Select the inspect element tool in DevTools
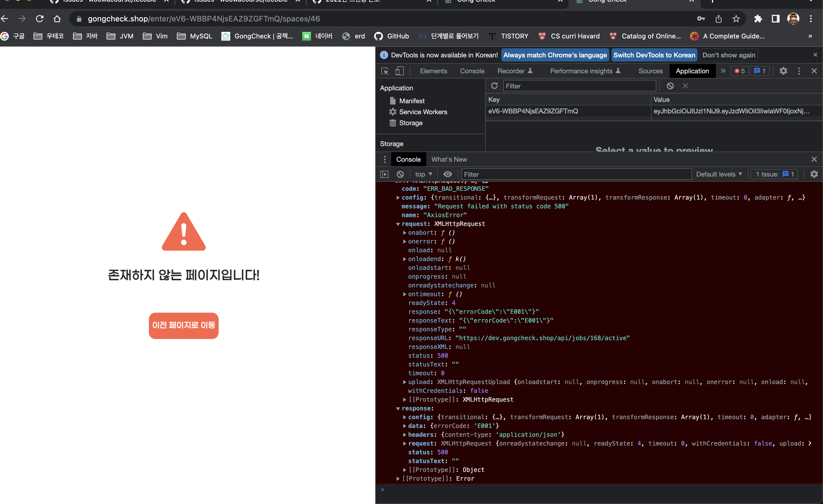Viewport: 823px width, 504px height. click(x=385, y=71)
